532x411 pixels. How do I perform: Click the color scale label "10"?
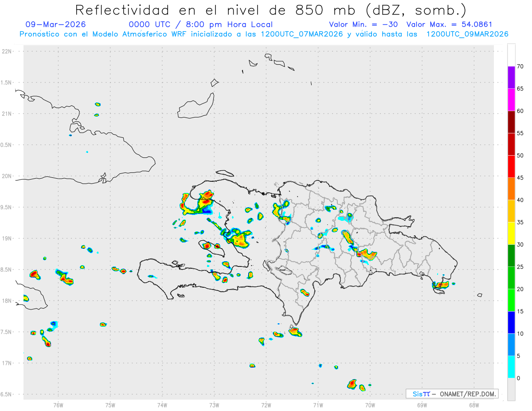[x=520, y=333]
